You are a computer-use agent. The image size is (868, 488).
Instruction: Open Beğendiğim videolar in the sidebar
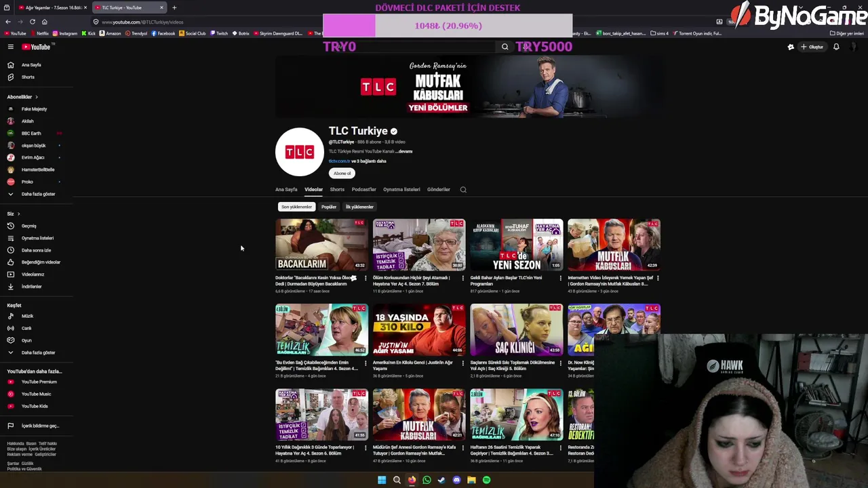tap(41, 262)
